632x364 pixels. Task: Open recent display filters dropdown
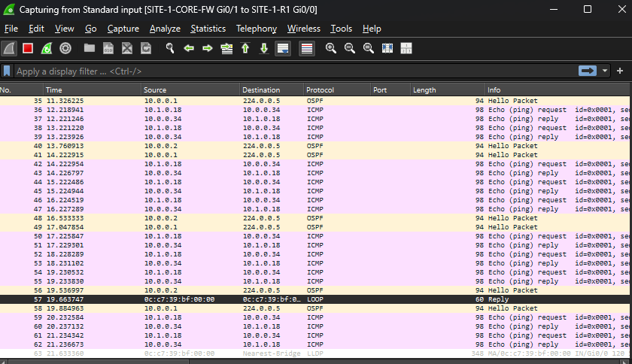pyautogui.click(x=605, y=71)
